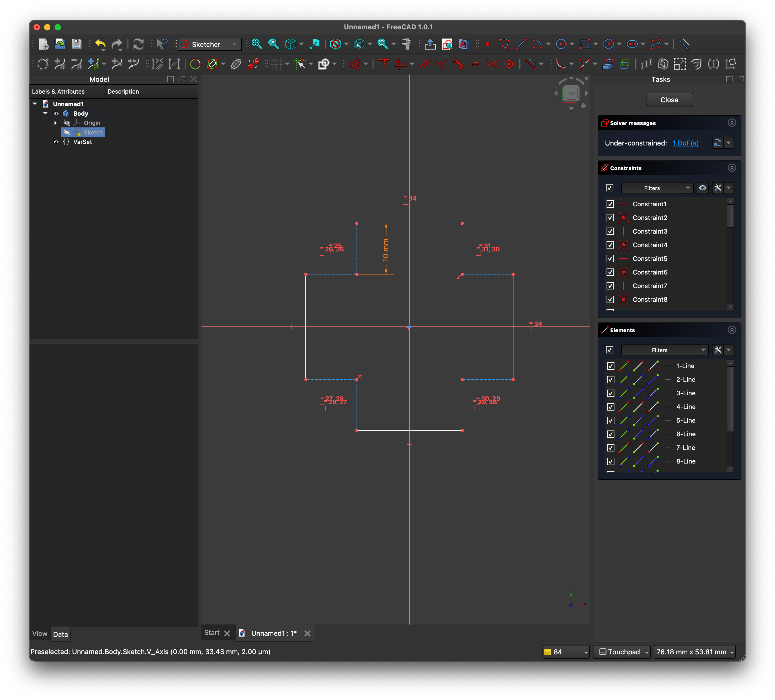
Task: Click the solver refresh update button
Action: tap(717, 143)
